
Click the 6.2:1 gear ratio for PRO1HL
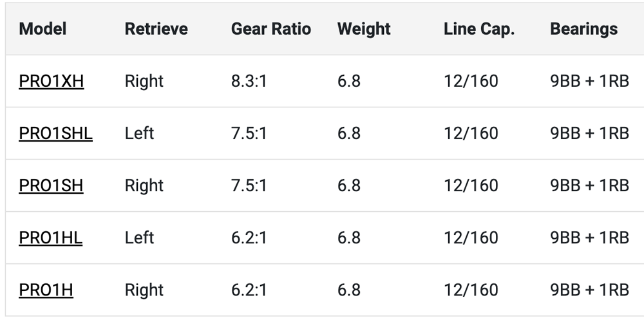[x=249, y=238]
